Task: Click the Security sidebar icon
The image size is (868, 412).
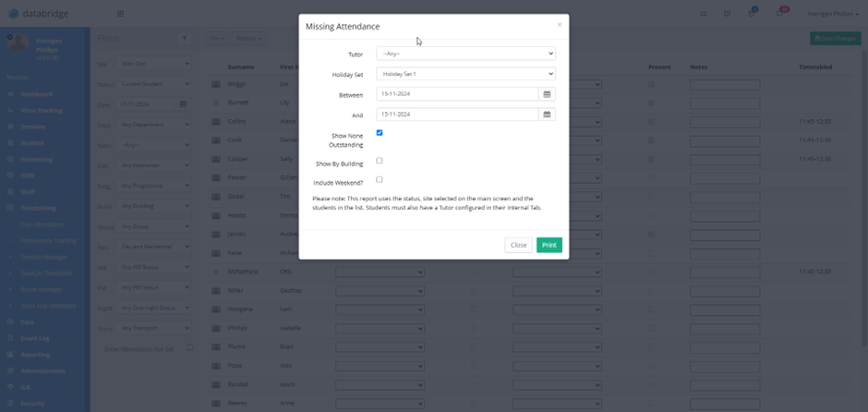Action: pyautogui.click(x=10, y=404)
